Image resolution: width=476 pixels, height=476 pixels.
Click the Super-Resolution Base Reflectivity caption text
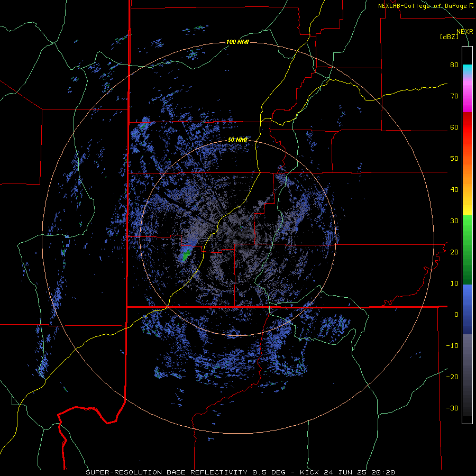coord(240,472)
